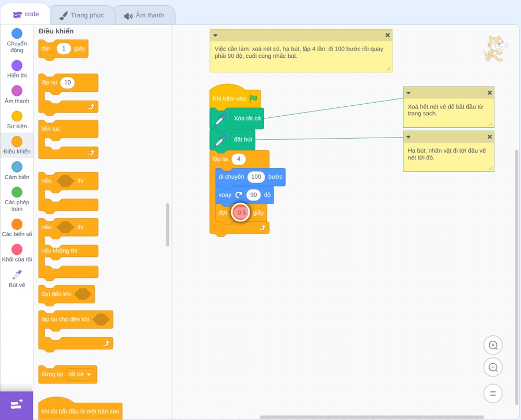The height and width of the screenshot is (420, 521).
Task: Collapse the Xoá hết nét vẽ comment
Action: [408, 93]
